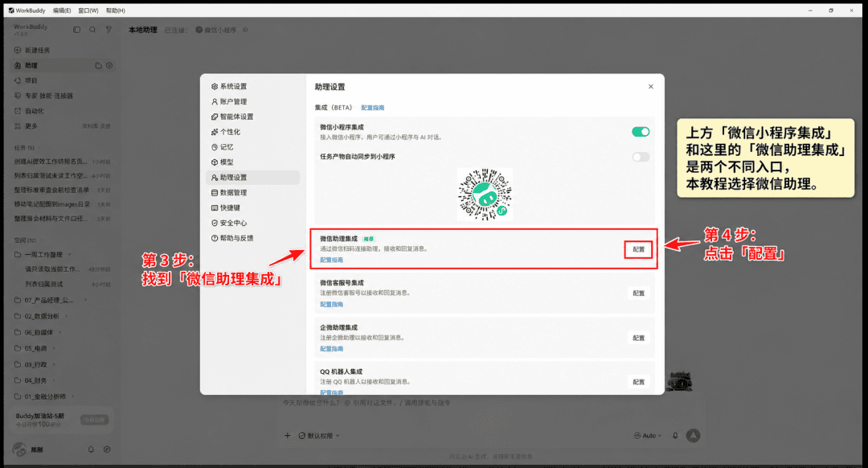Click the user avatar at sidebar bottom

(19, 450)
